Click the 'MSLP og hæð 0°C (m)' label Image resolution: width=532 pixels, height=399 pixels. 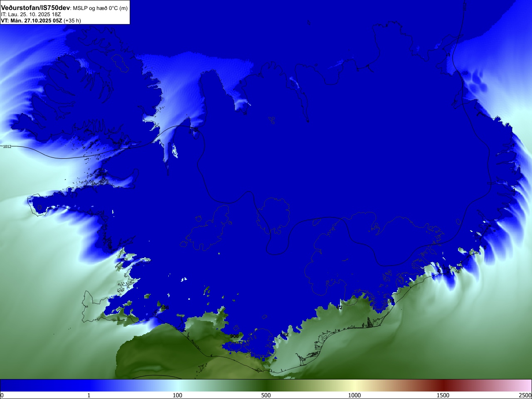coord(100,8)
